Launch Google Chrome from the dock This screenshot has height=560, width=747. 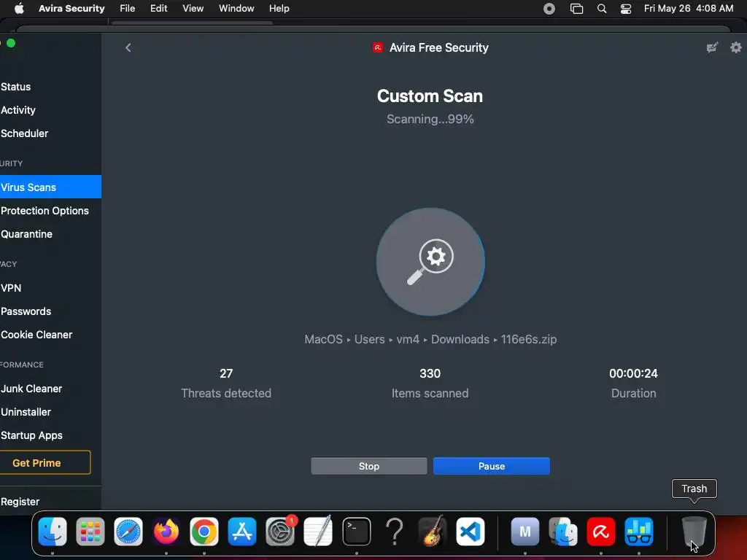pyautogui.click(x=204, y=532)
